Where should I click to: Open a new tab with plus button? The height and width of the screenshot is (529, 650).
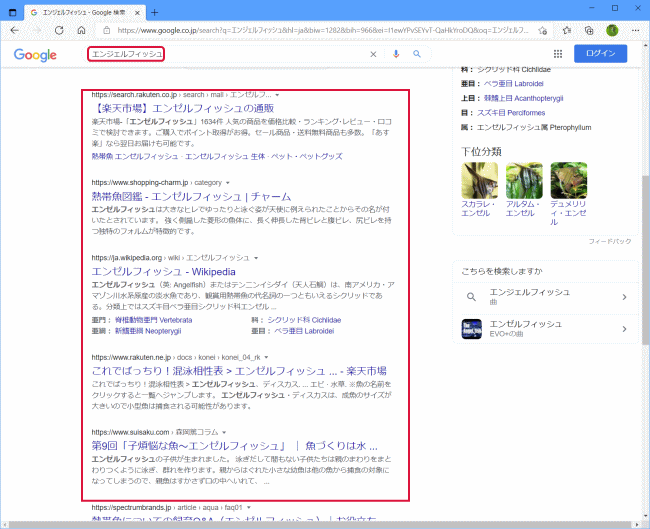(x=155, y=12)
